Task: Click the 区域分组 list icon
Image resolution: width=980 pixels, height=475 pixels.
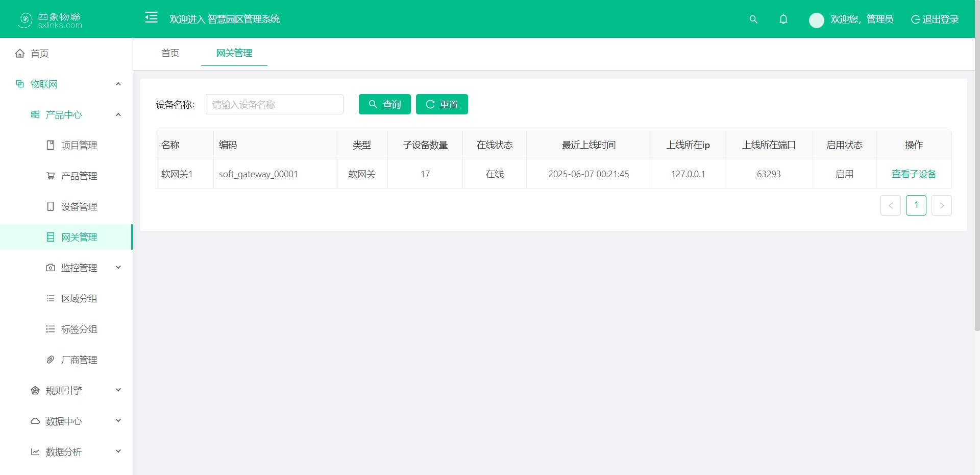Action: (50, 298)
